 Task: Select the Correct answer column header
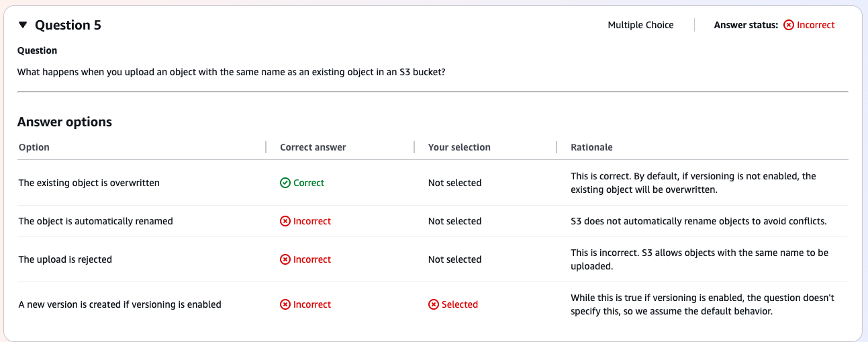(313, 147)
